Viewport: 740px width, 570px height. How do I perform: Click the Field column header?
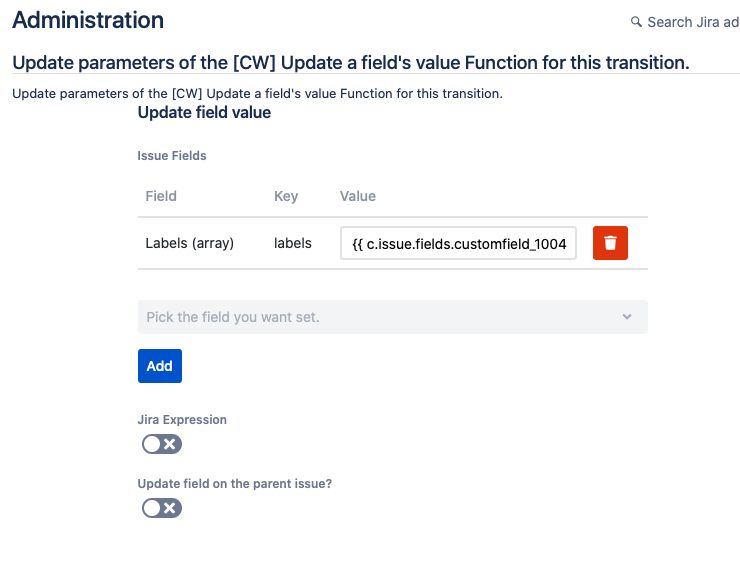point(161,196)
